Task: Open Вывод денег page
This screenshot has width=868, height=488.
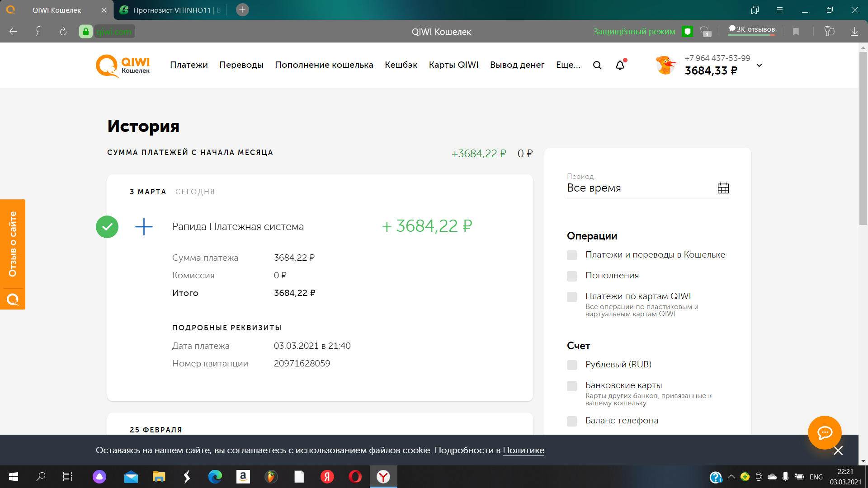Action: [517, 65]
